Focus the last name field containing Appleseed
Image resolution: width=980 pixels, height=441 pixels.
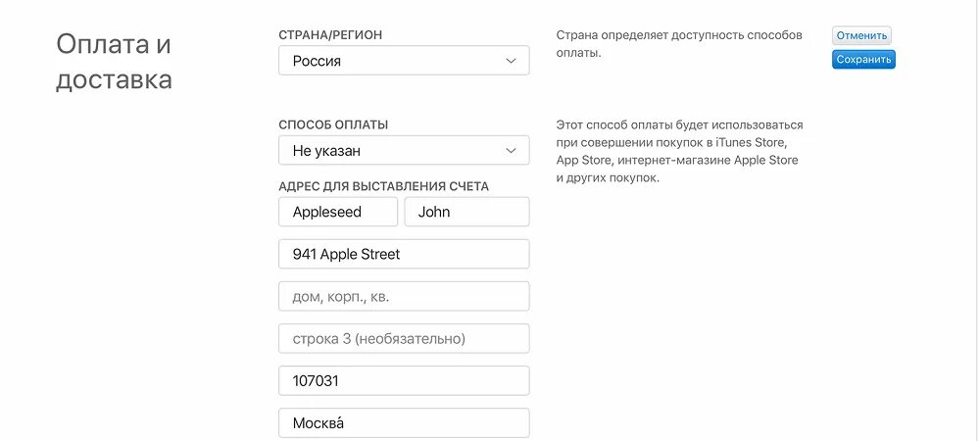338,212
